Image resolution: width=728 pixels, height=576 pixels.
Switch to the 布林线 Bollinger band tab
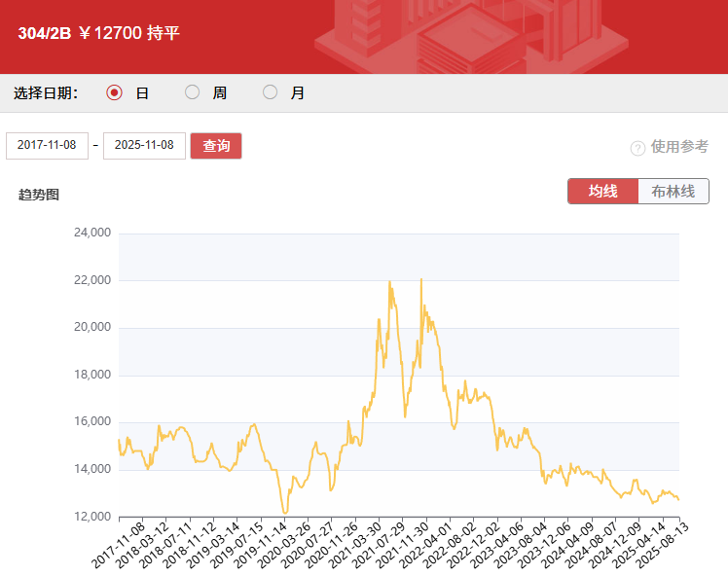pyautogui.click(x=673, y=192)
